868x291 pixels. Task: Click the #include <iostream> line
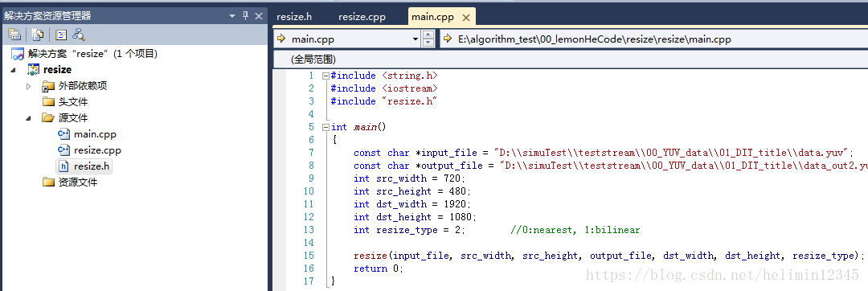tap(384, 88)
